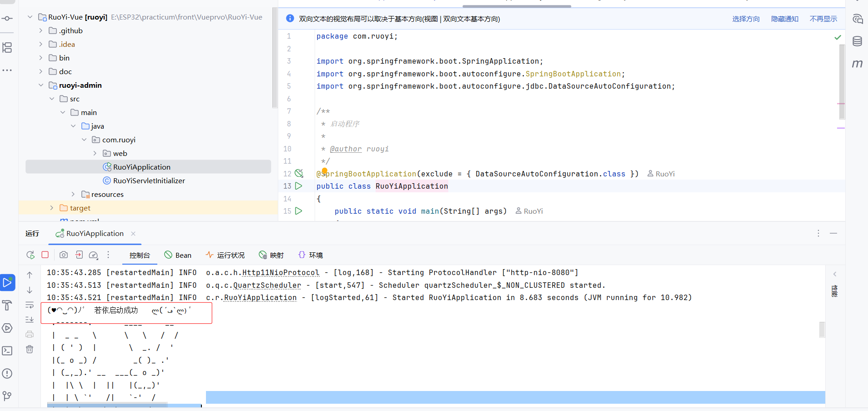The width and height of the screenshot is (868, 411).
Task: Click 隐藏通知 to hide the notification
Action: (785, 19)
